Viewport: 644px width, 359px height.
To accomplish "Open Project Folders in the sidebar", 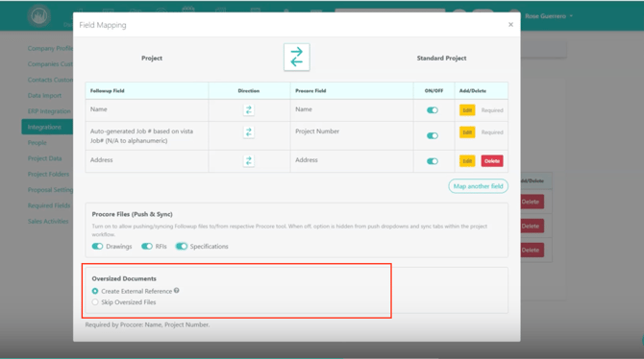I will tap(48, 174).
